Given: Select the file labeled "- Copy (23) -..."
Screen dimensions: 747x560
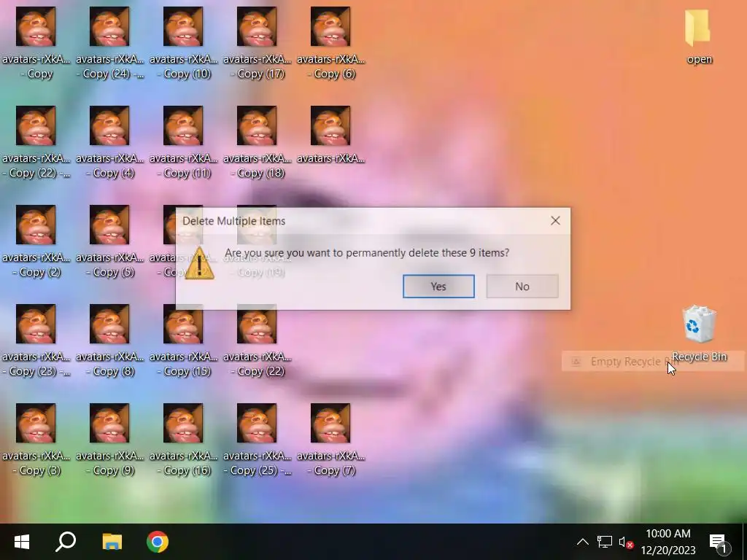Looking at the screenshot, I should click(x=36, y=340).
